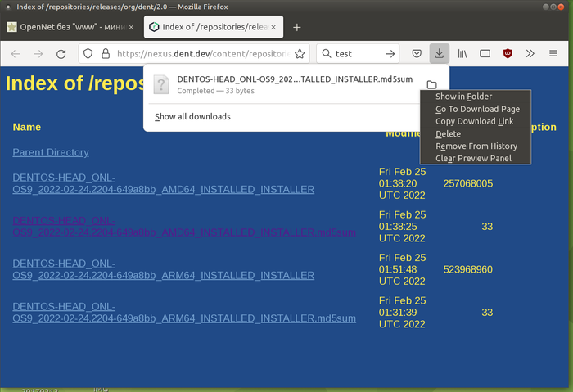Show site security padlock info
Image resolution: width=573 pixels, height=392 pixels.
point(106,54)
